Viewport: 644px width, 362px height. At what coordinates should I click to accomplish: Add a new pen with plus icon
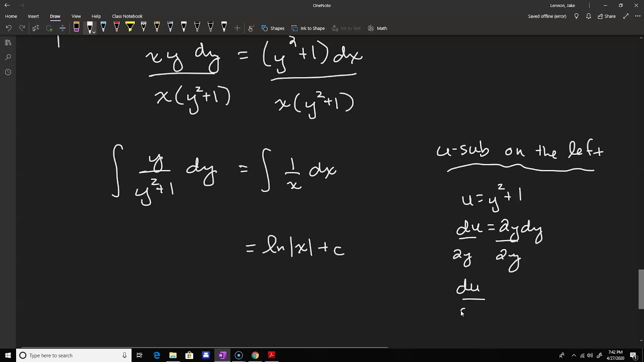click(237, 28)
